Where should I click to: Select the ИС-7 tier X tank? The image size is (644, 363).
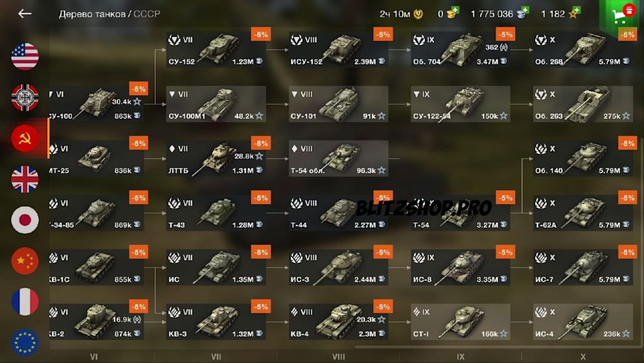583,267
